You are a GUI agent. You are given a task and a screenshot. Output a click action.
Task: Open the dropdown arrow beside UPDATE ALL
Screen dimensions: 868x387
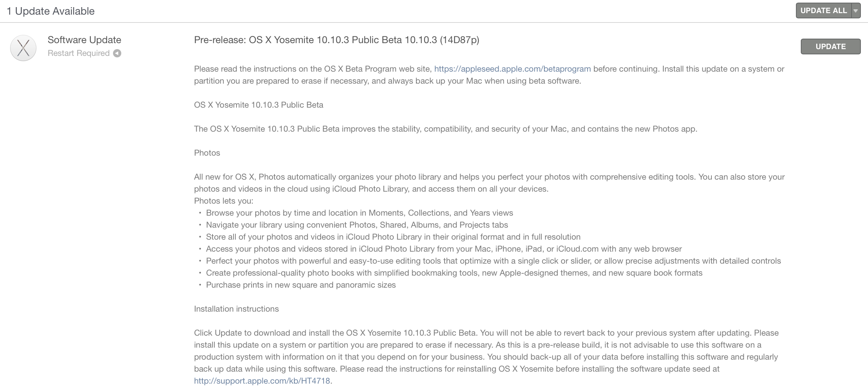point(856,11)
